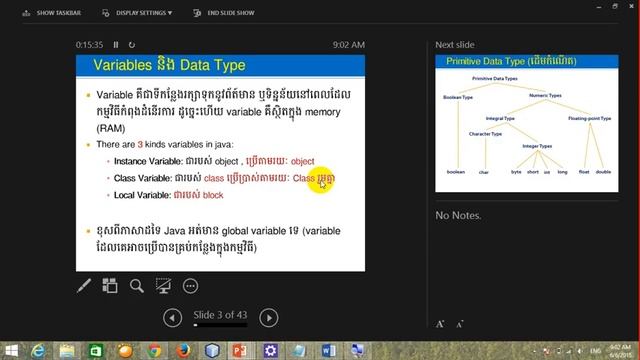640x360 pixels.
Task: Go to the previous slide
Action: [173, 318]
